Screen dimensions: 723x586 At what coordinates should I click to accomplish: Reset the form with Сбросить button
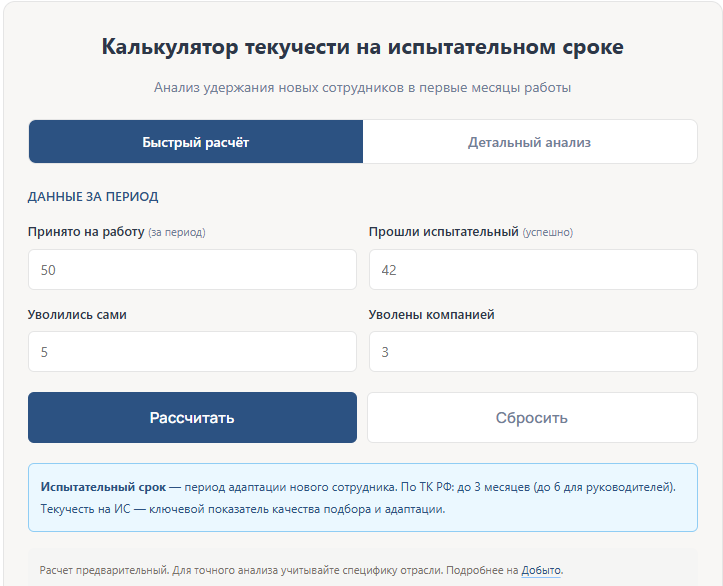click(x=532, y=417)
